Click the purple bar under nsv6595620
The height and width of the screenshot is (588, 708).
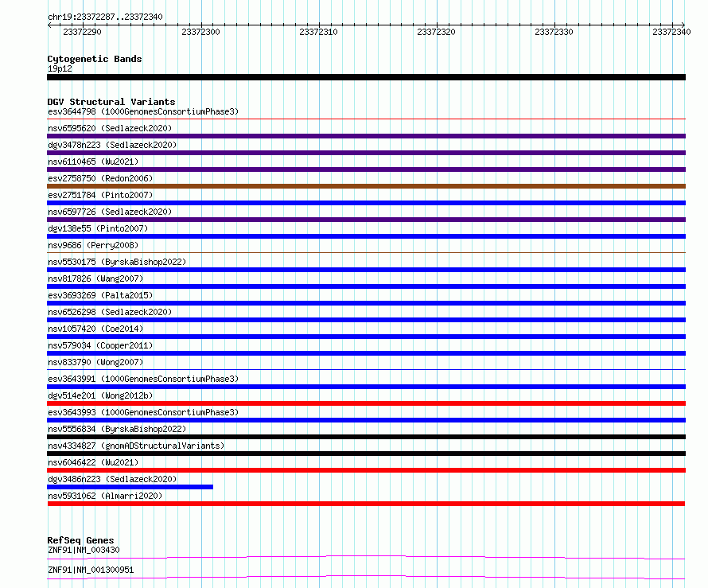click(x=366, y=136)
